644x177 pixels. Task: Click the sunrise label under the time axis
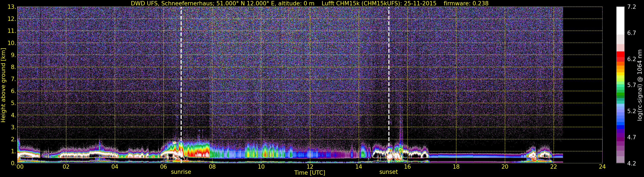coord(181,172)
